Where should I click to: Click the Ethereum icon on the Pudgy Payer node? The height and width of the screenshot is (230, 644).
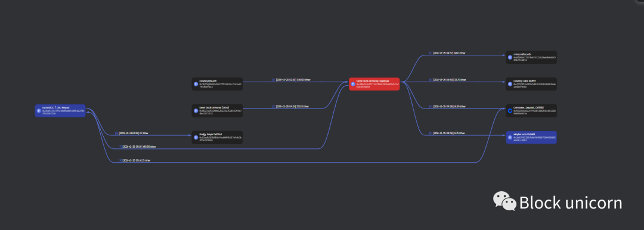pyautogui.click(x=196, y=137)
